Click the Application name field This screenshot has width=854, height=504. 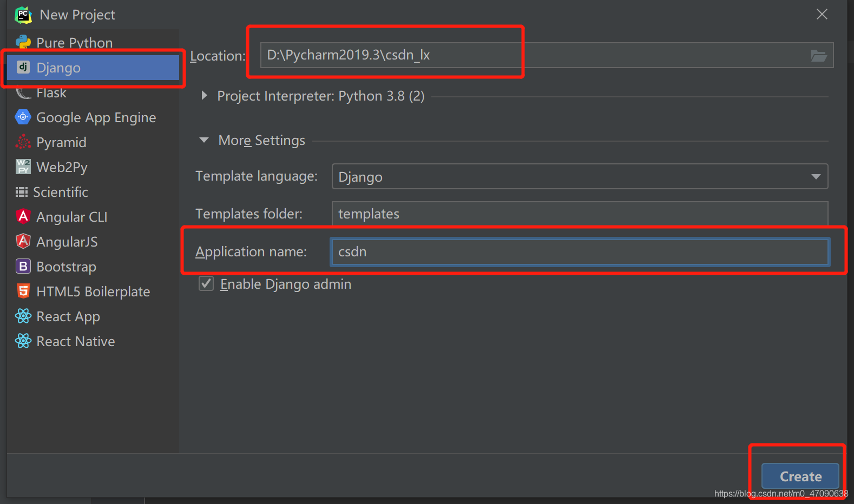(580, 252)
